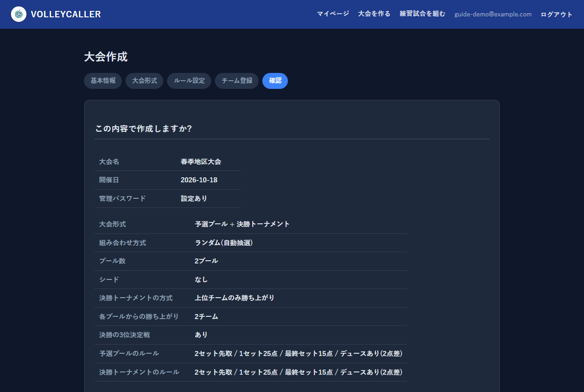Screen dimensions: 584x392
Task: Click the 予選プールのルール rule value
Action: 298,354
